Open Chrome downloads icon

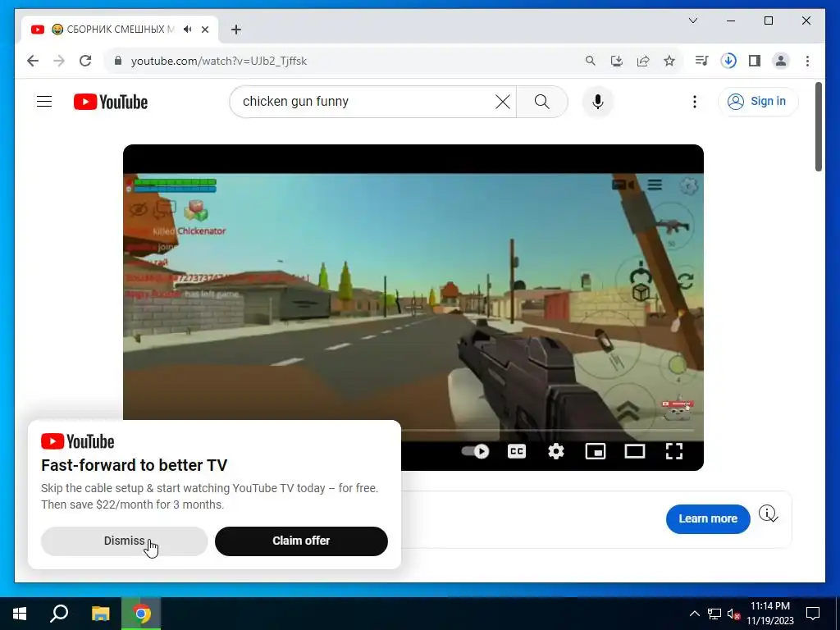tap(728, 61)
